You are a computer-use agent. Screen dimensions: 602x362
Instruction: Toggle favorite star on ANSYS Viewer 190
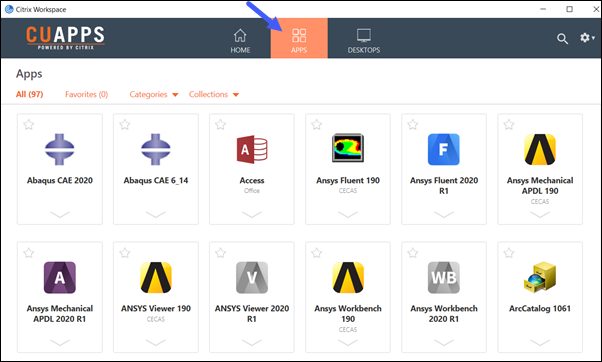pos(124,253)
